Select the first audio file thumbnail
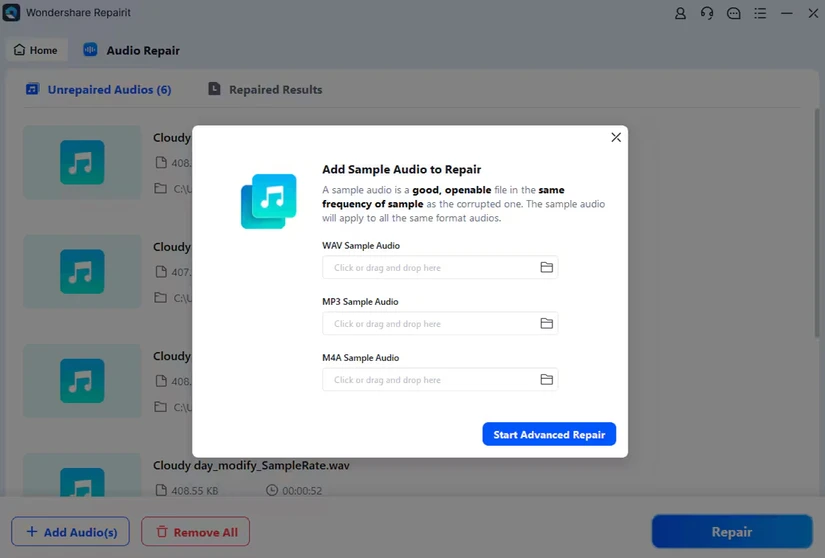 82,161
